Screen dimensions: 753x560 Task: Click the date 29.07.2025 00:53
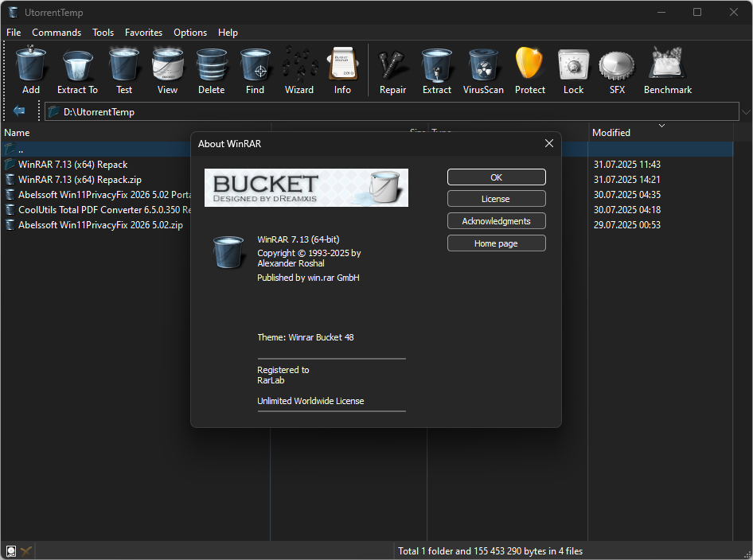click(x=626, y=225)
